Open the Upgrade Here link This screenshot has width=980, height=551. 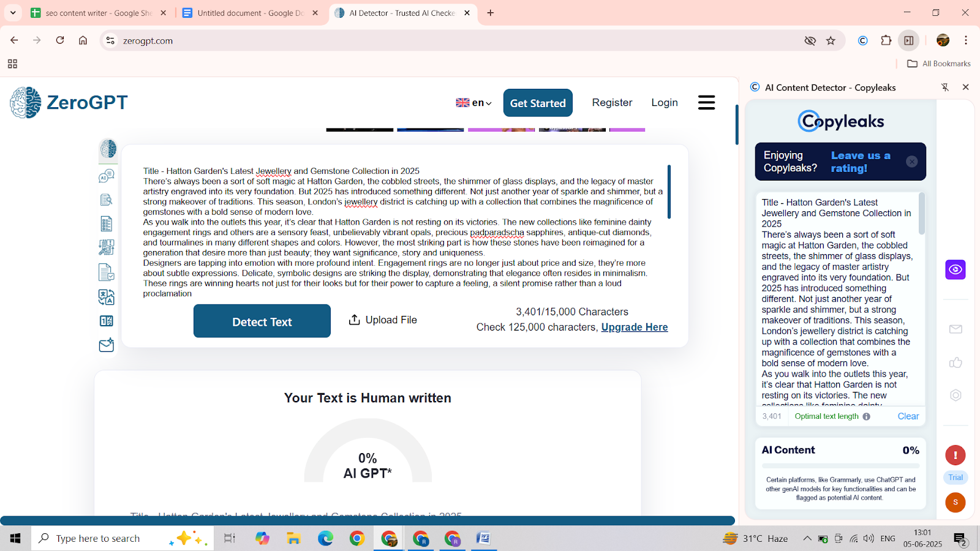pos(635,328)
